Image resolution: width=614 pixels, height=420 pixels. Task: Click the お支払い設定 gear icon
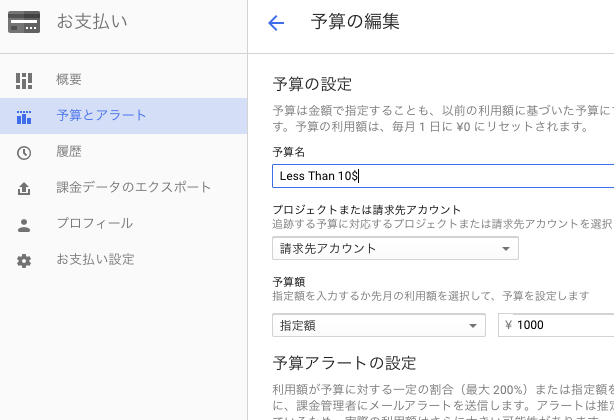24,261
